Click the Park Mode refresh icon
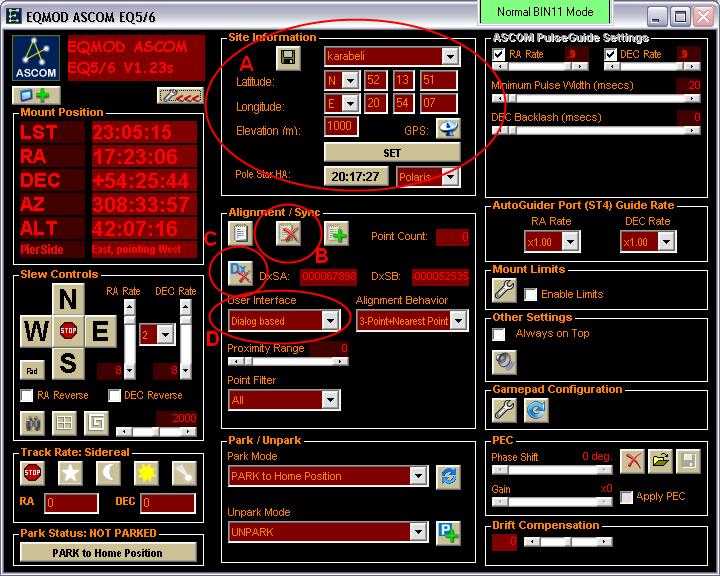This screenshot has width=720, height=576. pyautogui.click(x=448, y=477)
